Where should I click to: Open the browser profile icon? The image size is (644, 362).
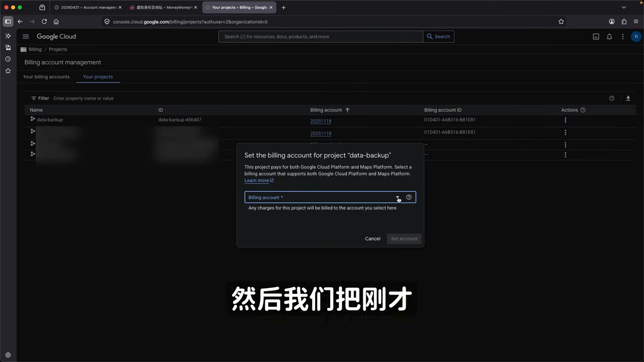click(612, 22)
